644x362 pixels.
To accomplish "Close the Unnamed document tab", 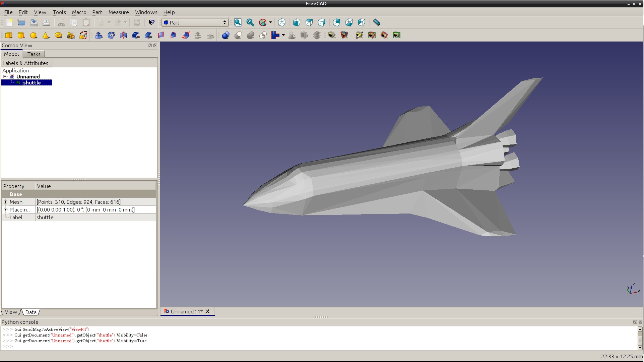I will pyautogui.click(x=207, y=311).
